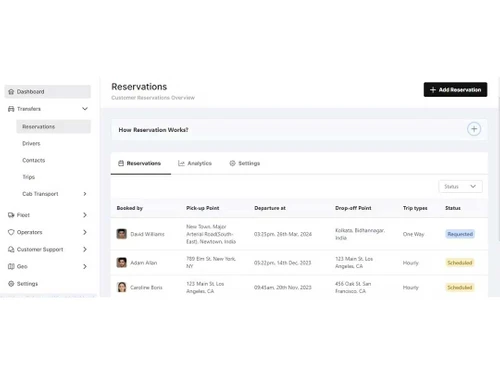Click the Pick-up Point column header
The width and height of the screenshot is (500, 375).
coord(203,208)
